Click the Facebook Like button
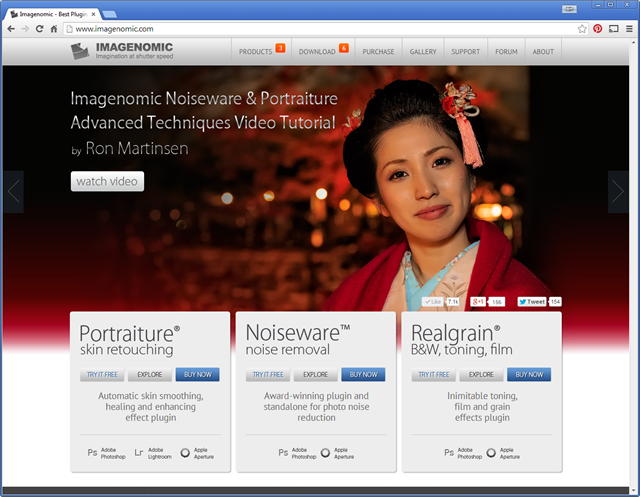Screen dimensions: 640x497 coord(432,302)
